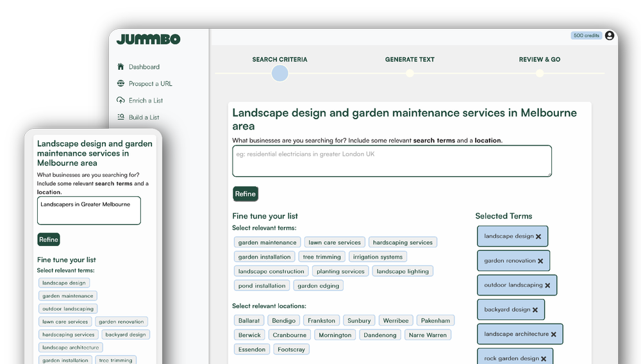The image size is (641, 364).
Task: Select the garden maintenance term in desktop view
Action: click(x=267, y=242)
